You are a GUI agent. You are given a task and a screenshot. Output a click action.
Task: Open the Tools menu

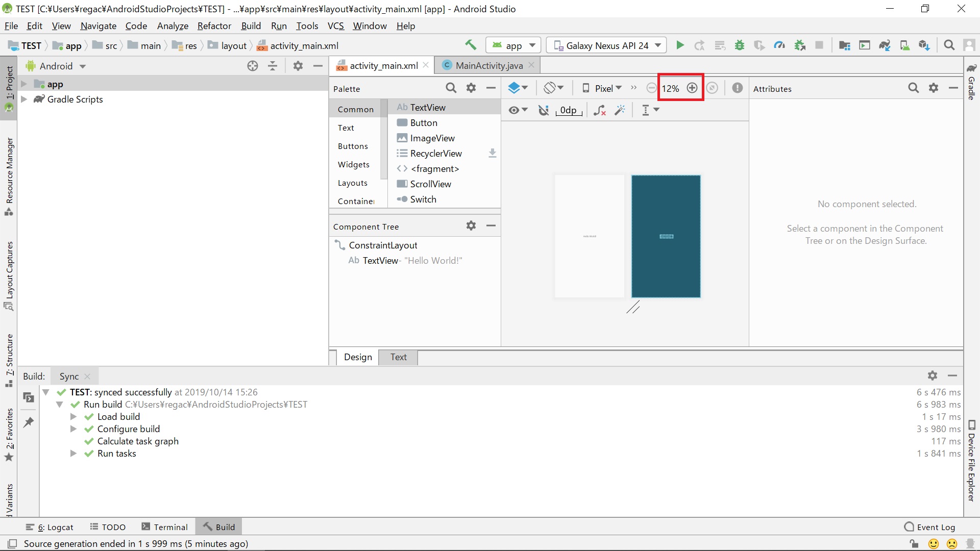pos(307,26)
